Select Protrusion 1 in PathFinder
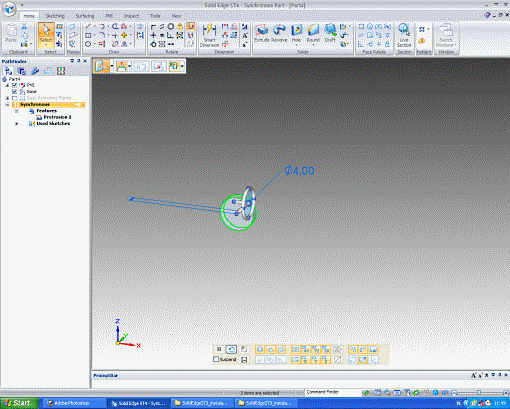This screenshot has height=409, width=510. [57, 117]
